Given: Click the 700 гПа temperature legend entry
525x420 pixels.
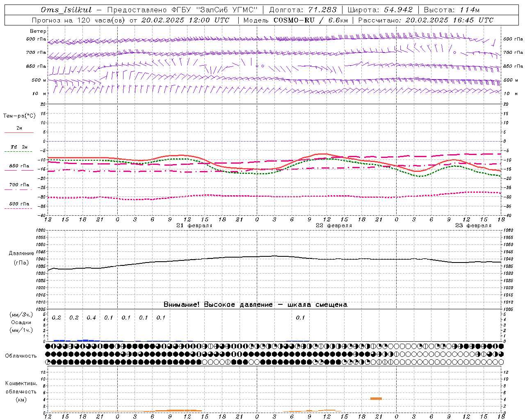Looking at the screenshot, I should click(19, 185).
